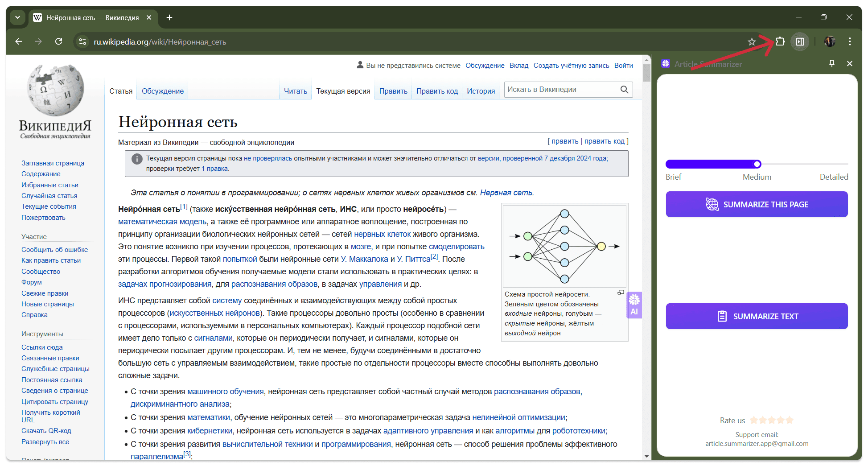
Task: Click Скачать QR-код in sidebar
Action: point(46,431)
